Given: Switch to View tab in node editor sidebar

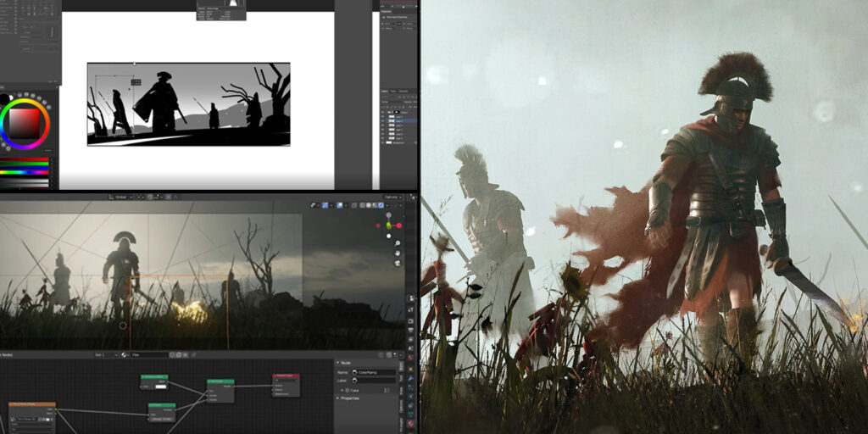Looking at the screenshot, I should point(401,391).
